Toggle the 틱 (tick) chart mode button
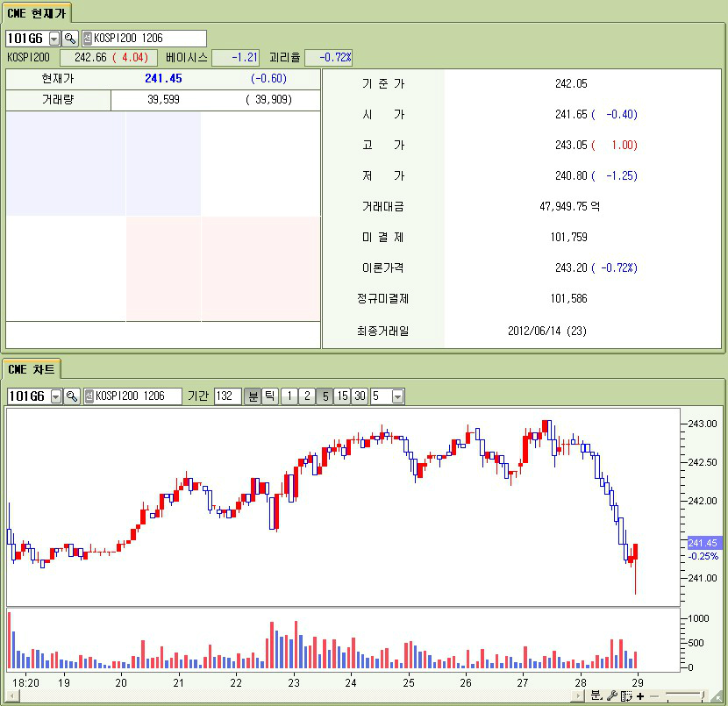728x706 pixels. pyautogui.click(x=270, y=396)
